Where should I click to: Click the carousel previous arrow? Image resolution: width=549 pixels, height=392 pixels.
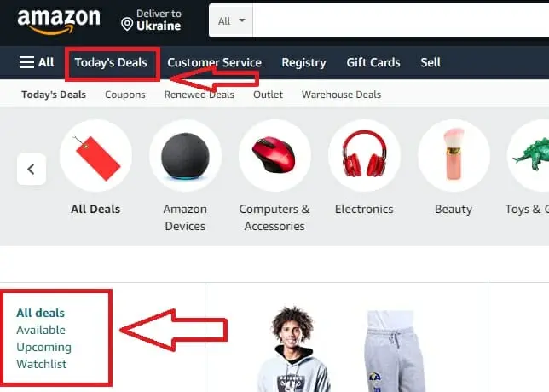(x=32, y=169)
